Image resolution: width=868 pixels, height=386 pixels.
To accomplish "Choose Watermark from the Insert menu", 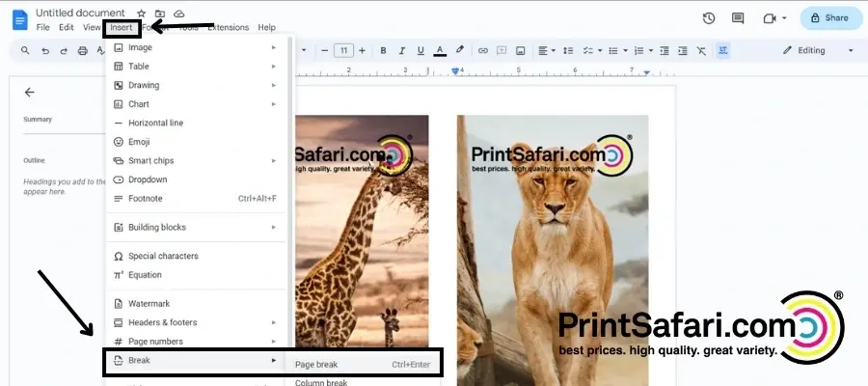I will 197,303.
